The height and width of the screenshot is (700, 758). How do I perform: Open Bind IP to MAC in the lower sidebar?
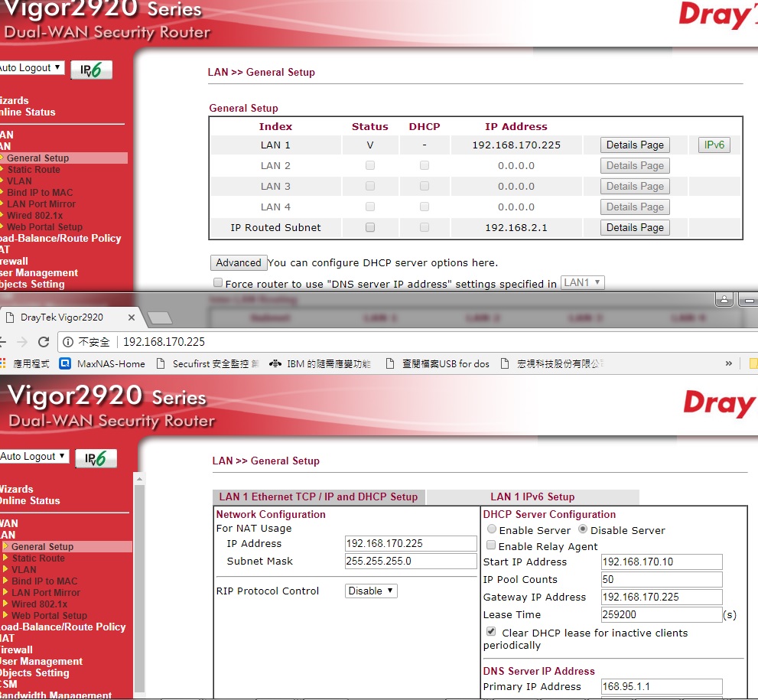(x=44, y=581)
